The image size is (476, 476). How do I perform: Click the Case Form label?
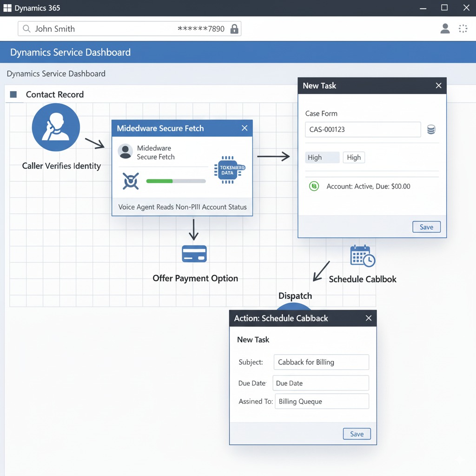pyautogui.click(x=321, y=113)
